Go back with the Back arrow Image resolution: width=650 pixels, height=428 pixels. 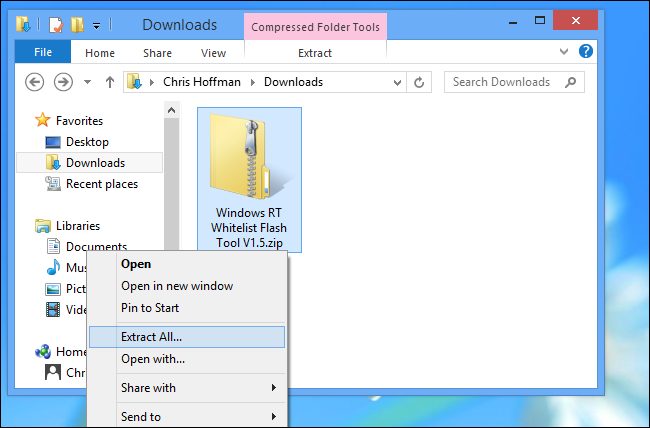[x=34, y=82]
